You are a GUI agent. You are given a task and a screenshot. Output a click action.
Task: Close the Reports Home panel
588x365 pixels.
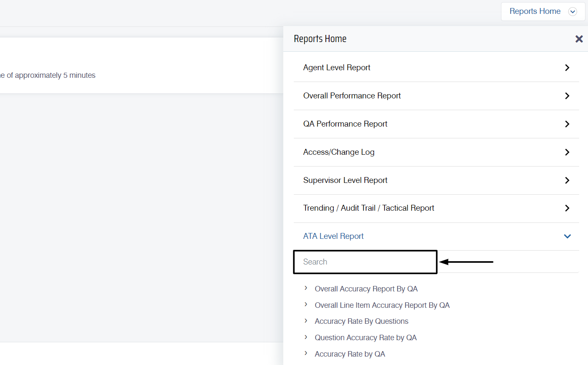pos(579,39)
